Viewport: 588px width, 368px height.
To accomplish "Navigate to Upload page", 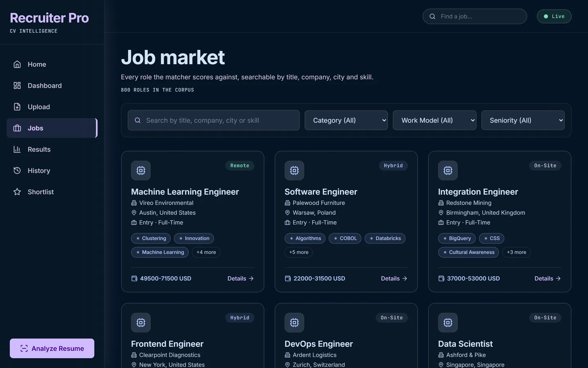I will [x=52, y=107].
